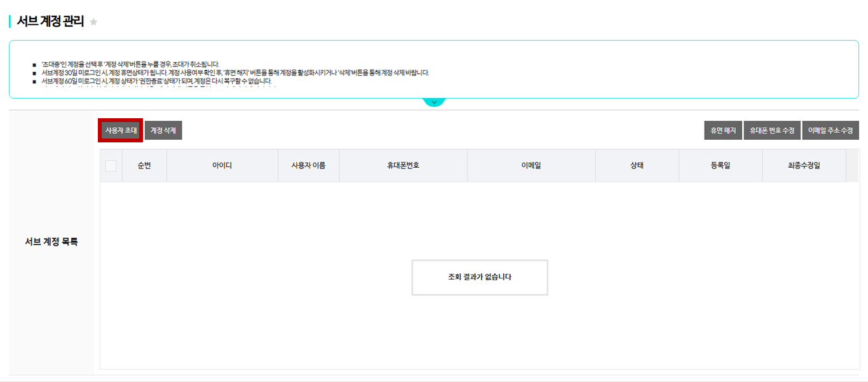This screenshot has width=868, height=382.
Task: Click the 휴대폰 번호 수정 button
Action: point(772,130)
